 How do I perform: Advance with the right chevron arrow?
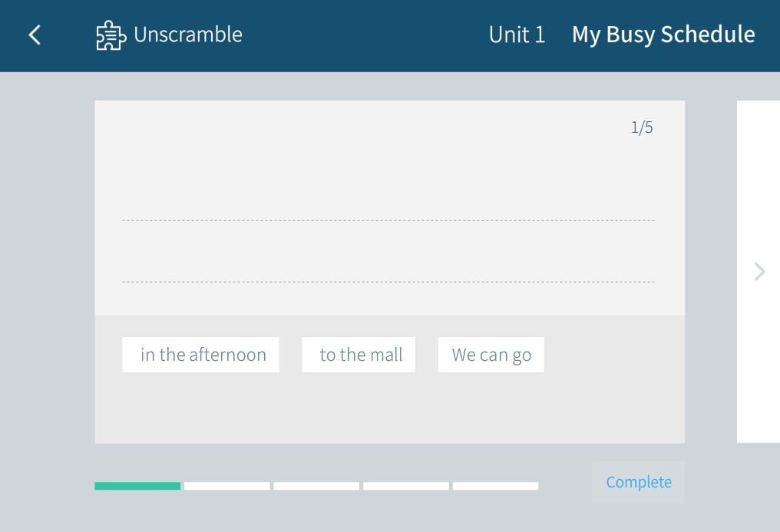[x=759, y=271]
